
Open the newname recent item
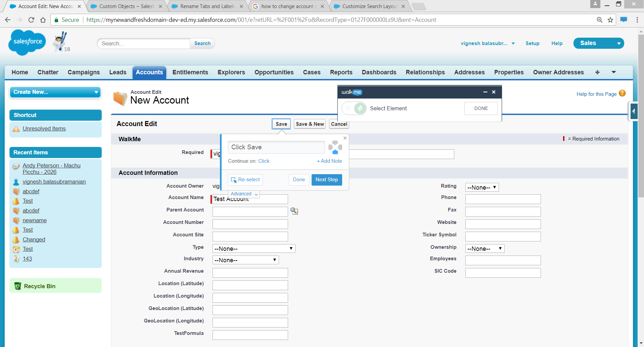(35, 220)
